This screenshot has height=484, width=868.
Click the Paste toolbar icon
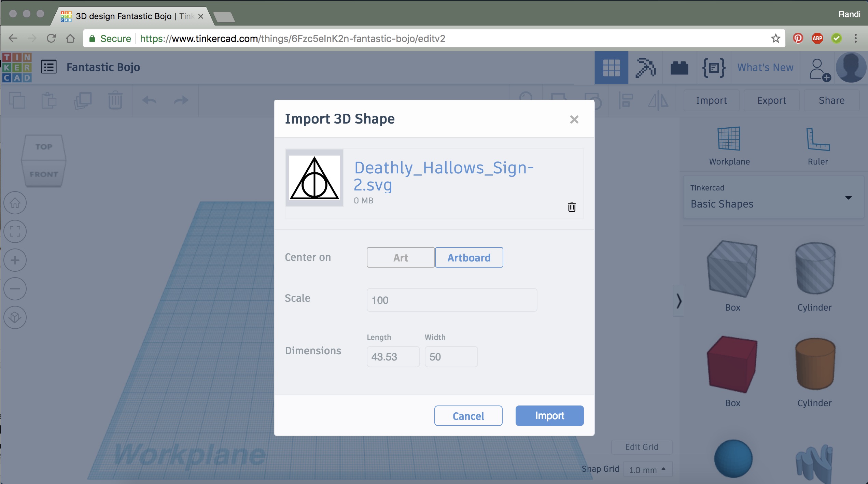(x=49, y=100)
